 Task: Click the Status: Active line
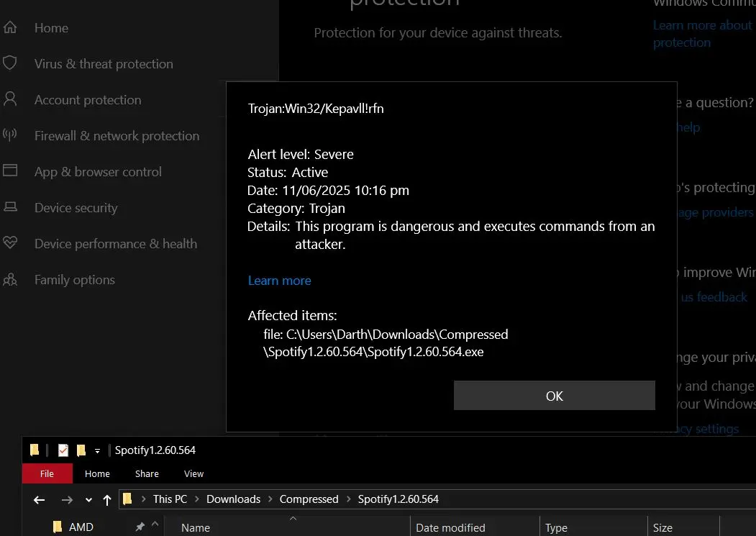coord(287,172)
